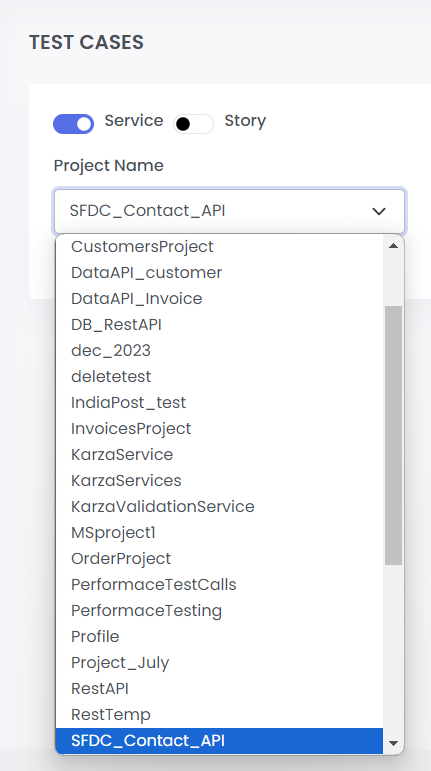Click the scrollbar up arrow
The image size is (431, 771).
393,245
